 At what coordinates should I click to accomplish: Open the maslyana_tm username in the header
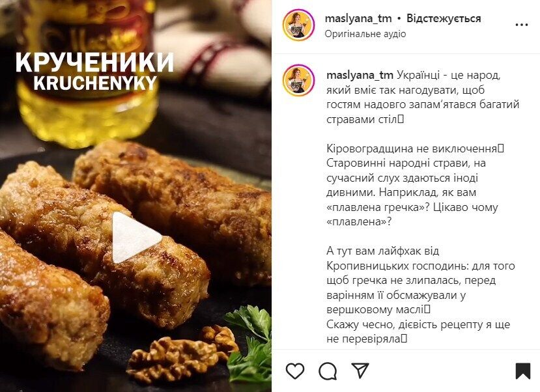coord(358,18)
